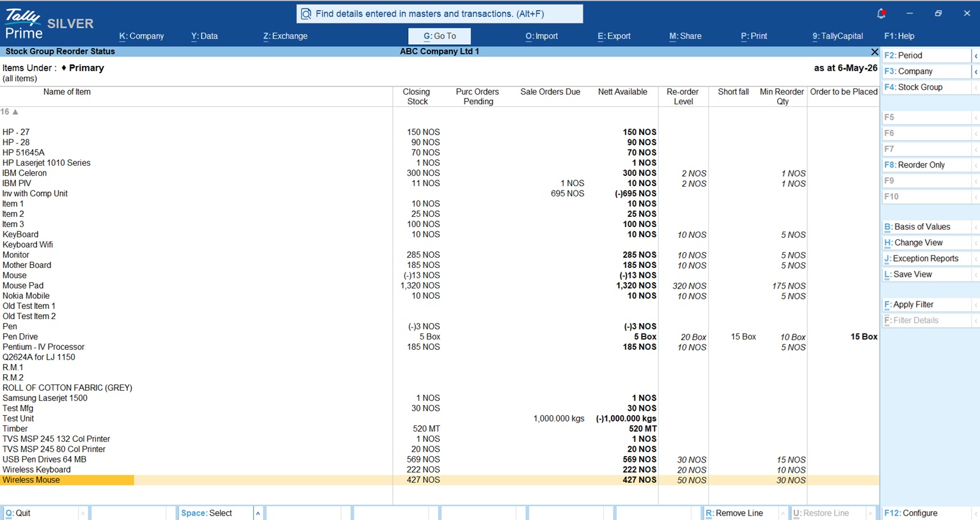The image size is (980, 520).
Task: Select the 'HP Laserjet 1010 Series' item
Action: (x=47, y=163)
